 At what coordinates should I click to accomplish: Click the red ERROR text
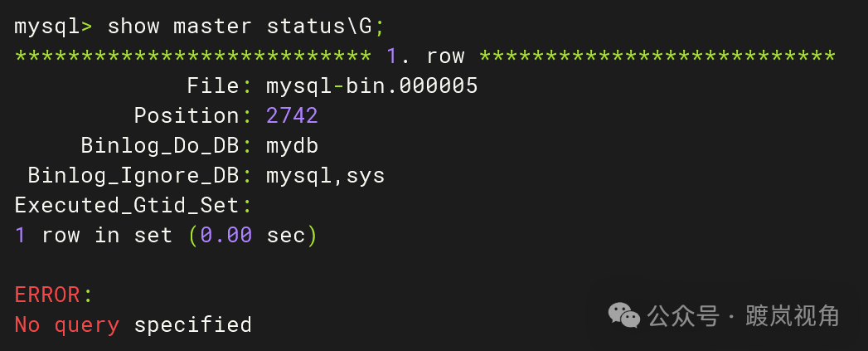(47, 295)
